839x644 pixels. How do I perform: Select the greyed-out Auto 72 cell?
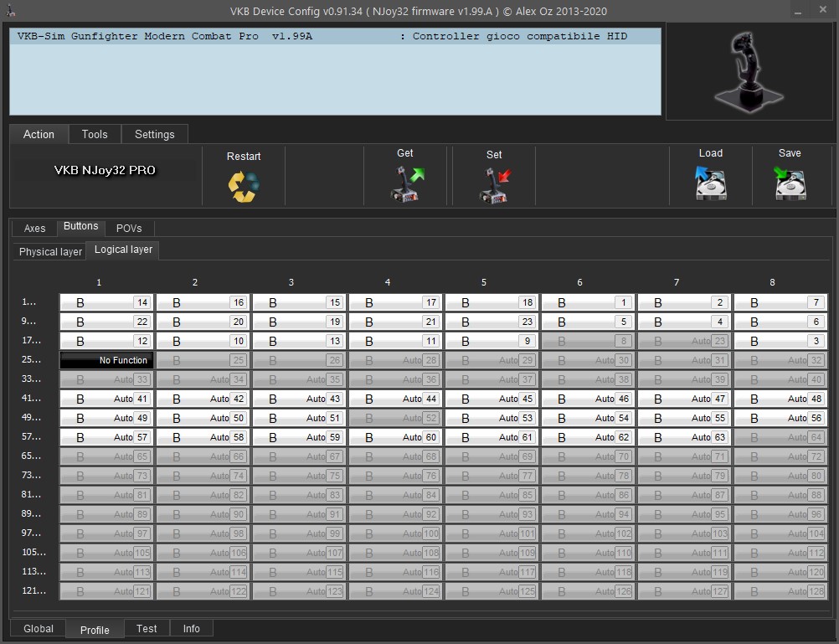coord(780,456)
